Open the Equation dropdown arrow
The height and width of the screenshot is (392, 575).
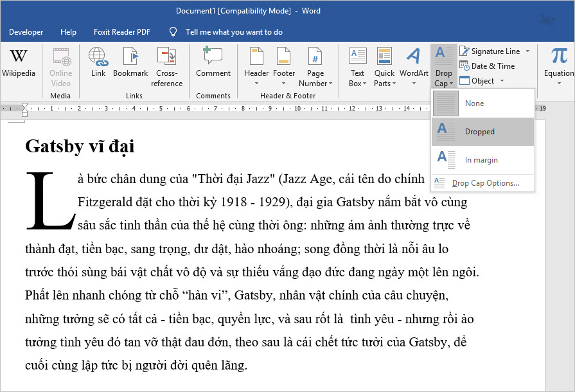click(559, 84)
